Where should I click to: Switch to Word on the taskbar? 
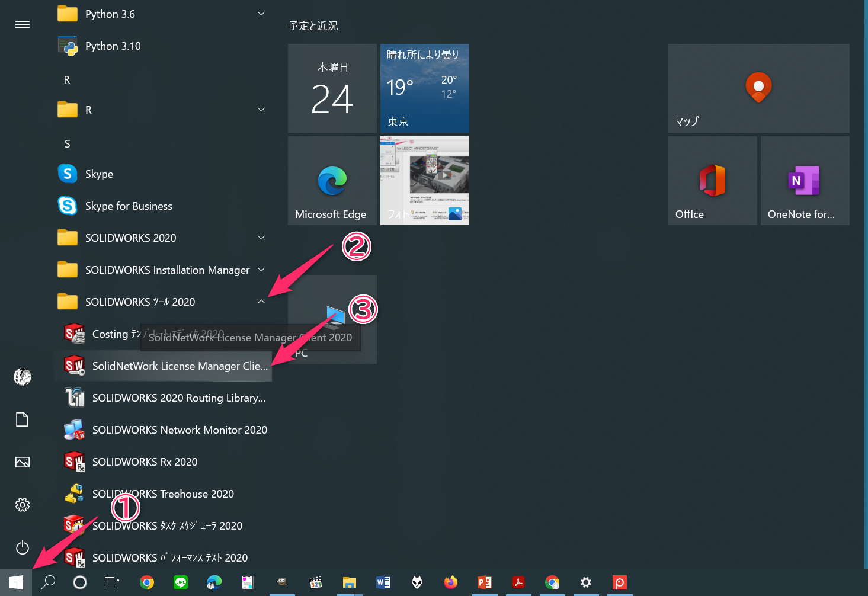click(383, 582)
